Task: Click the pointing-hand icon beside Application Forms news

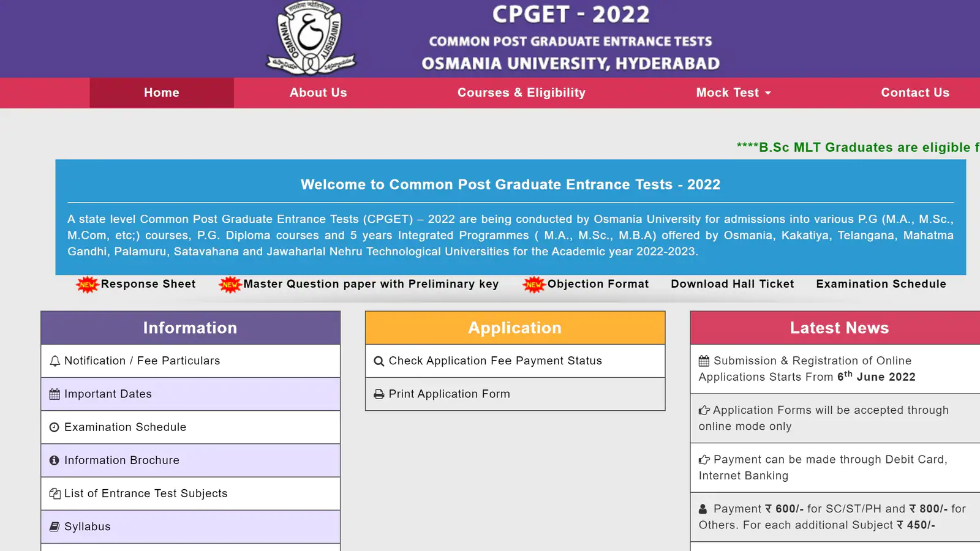Action: coord(704,410)
